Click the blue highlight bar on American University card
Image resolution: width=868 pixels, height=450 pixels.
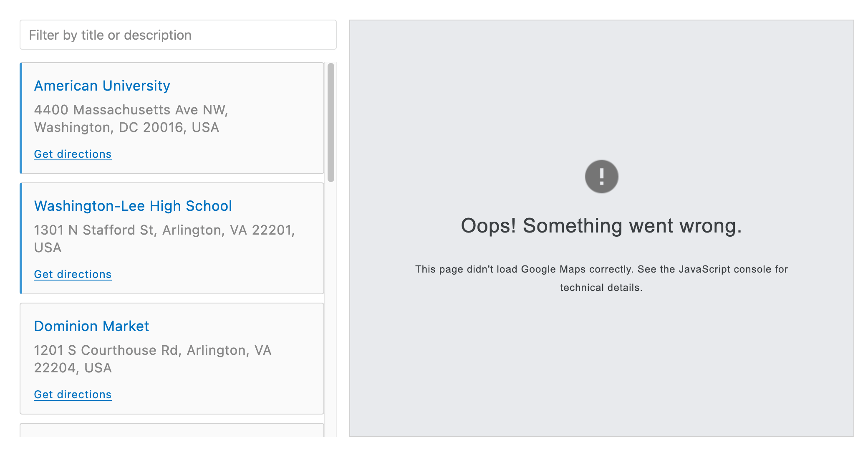[x=21, y=118]
